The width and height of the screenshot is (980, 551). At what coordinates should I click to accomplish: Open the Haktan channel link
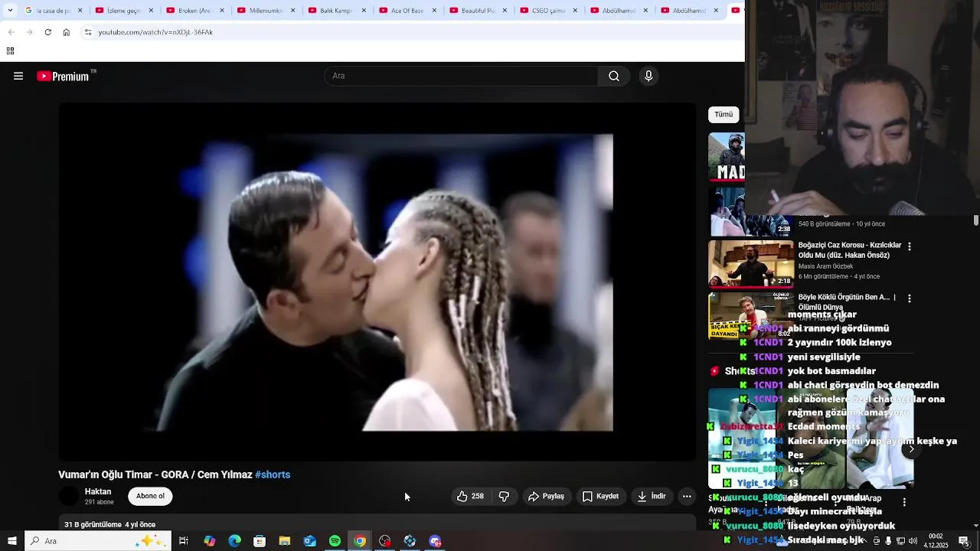coord(98,491)
